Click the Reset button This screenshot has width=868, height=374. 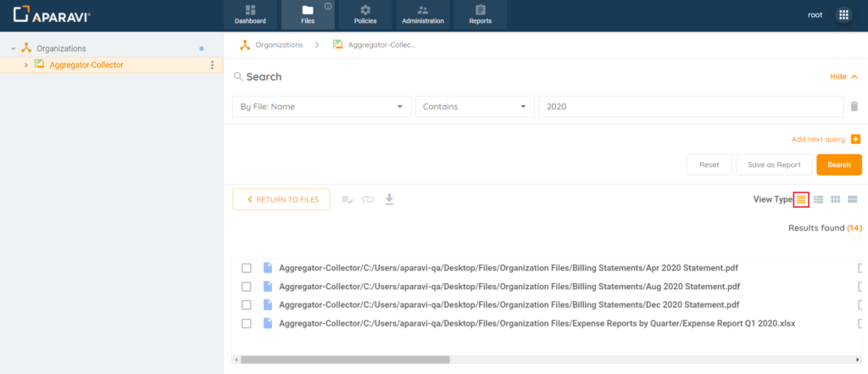[709, 165]
